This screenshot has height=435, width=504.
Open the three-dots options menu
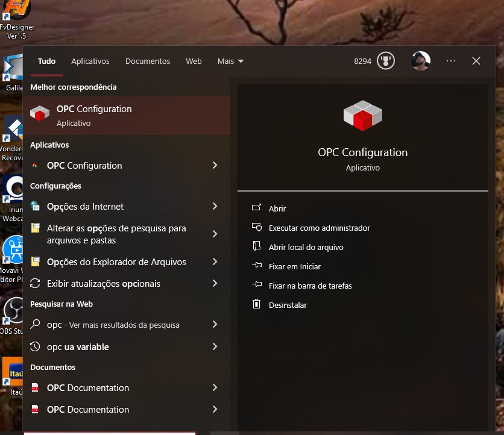click(x=451, y=61)
